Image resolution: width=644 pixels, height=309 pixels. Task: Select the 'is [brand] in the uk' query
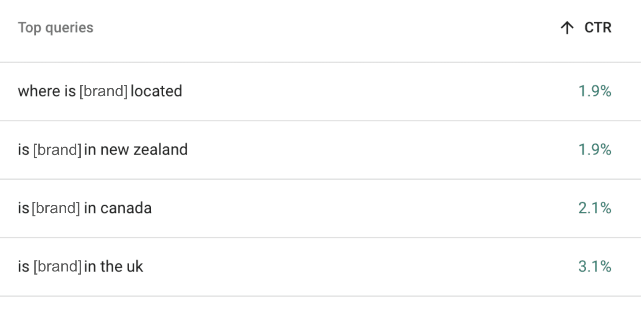[x=80, y=267]
